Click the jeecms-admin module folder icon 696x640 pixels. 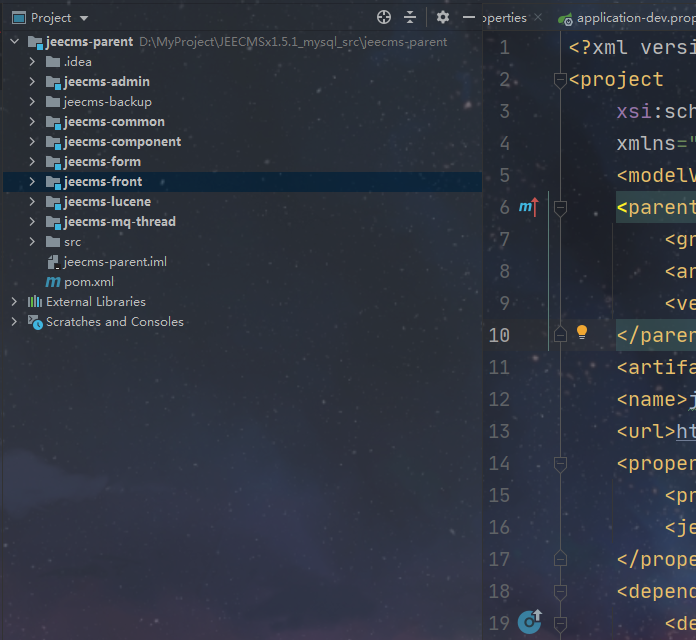pyautogui.click(x=53, y=83)
